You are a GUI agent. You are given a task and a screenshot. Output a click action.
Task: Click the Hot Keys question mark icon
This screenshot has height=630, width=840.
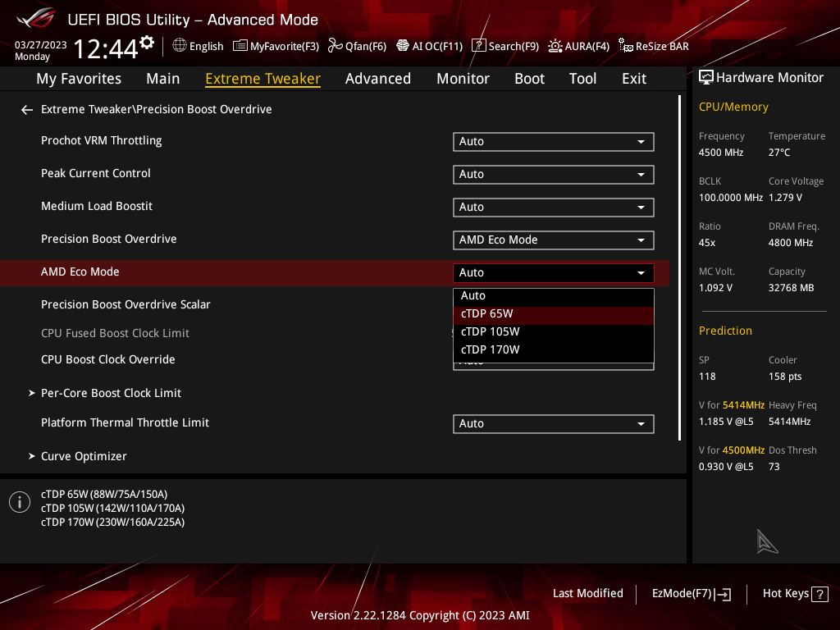[819, 594]
